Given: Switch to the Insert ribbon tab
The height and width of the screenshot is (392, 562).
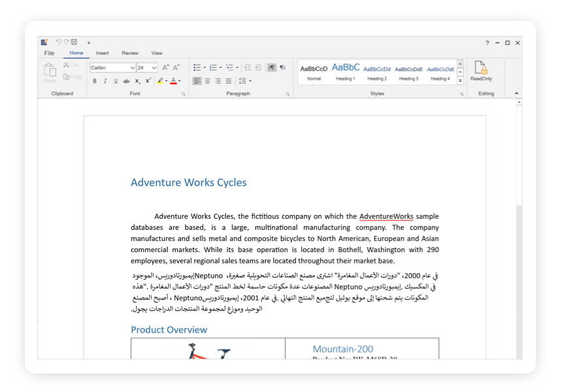Looking at the screenshot, I should pos(102,53).
